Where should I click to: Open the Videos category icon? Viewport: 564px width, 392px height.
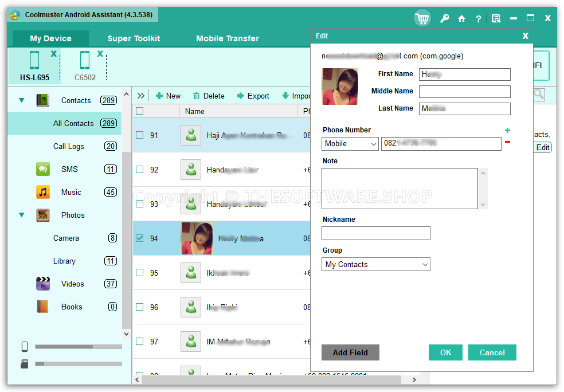tap(43, 284)
